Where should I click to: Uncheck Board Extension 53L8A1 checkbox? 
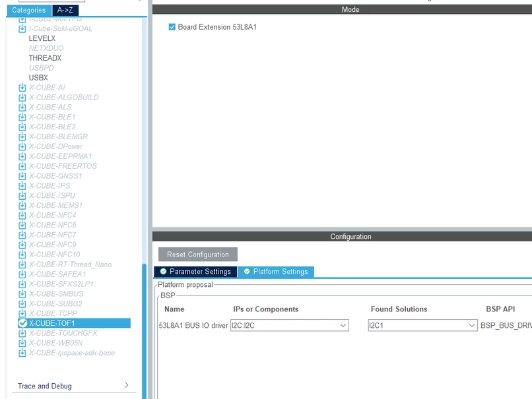point(172,27)
